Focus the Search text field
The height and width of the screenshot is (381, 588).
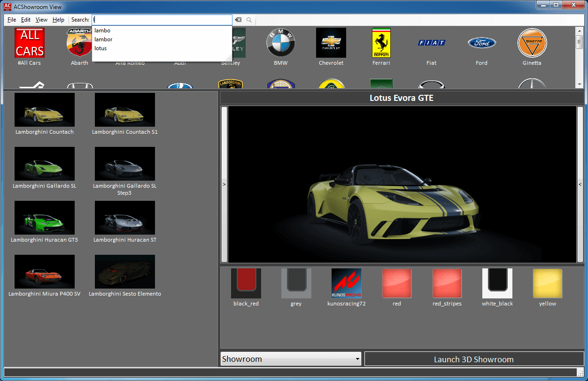[x=162, y=20]
